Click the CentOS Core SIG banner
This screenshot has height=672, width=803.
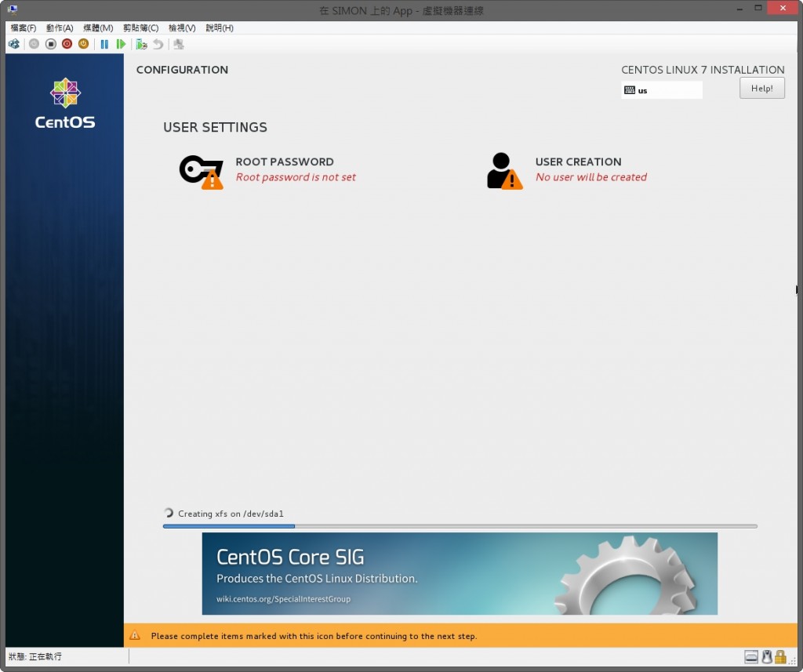click(460, 574)
